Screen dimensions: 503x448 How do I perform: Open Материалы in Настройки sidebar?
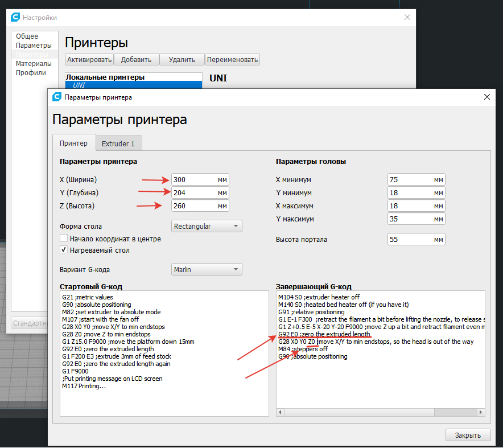click(34, 64)
